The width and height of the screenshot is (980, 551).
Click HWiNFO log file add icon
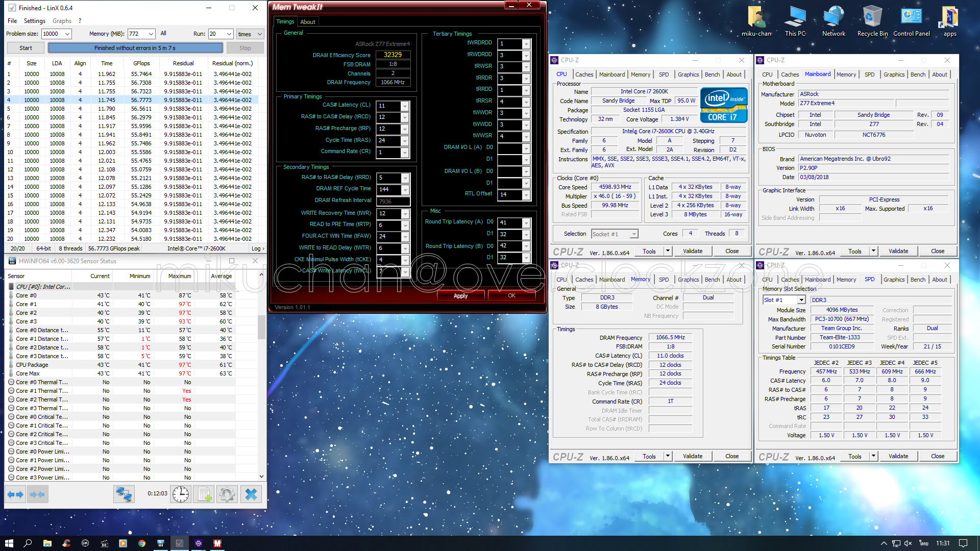(x=204, y=494)
